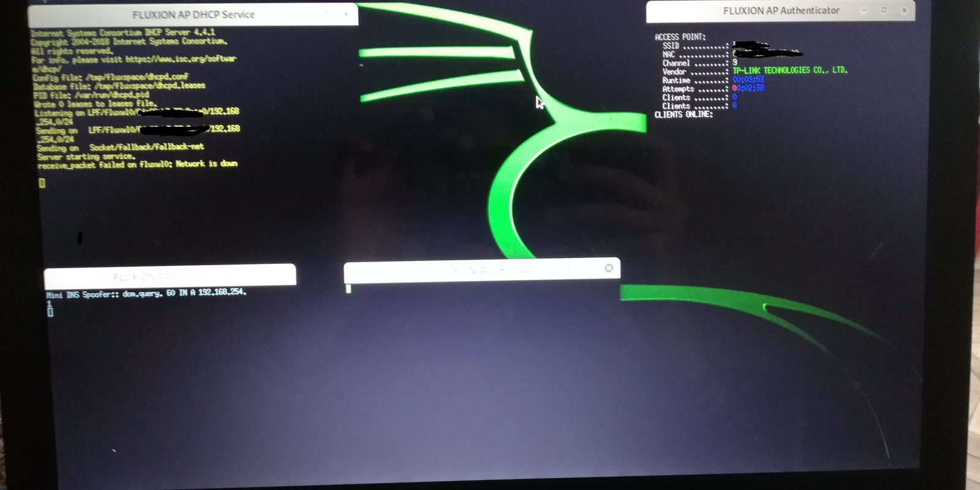Close the FLUXION AP Authenticator window
The width and height of the screenshot is (980, 490).
click(x=905, y=10)
